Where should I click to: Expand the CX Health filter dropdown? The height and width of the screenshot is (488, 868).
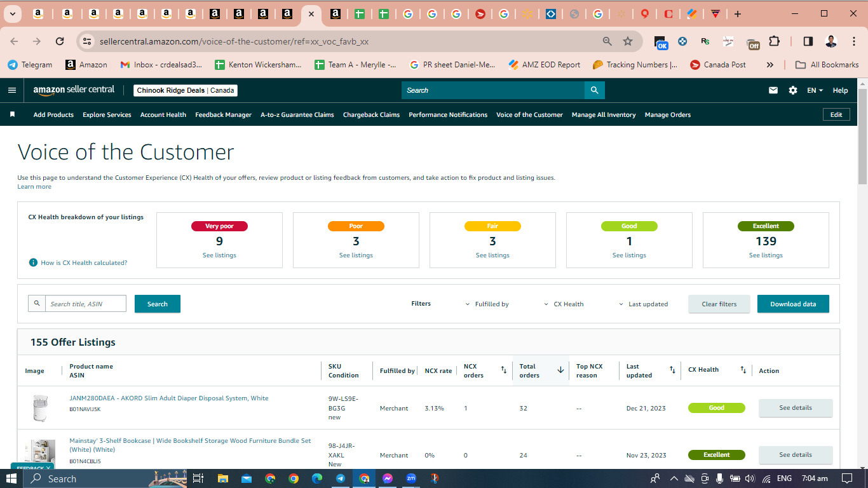click(564, 304)
